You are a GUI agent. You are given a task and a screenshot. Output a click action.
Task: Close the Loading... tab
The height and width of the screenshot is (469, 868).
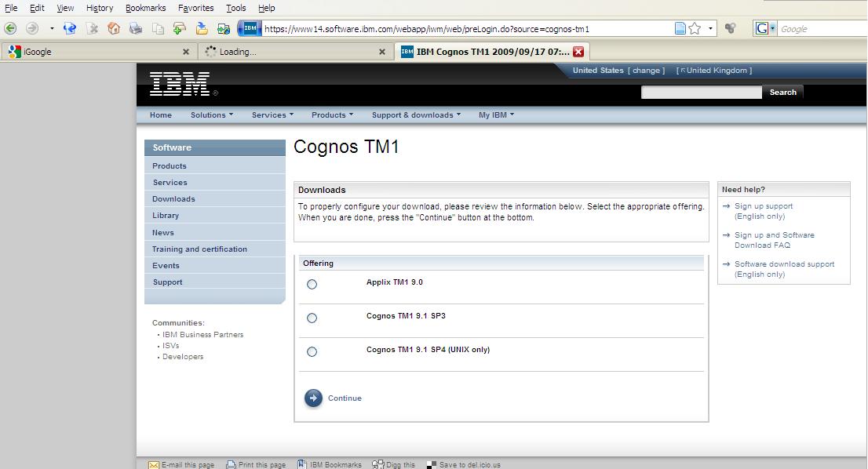(382, 52)
